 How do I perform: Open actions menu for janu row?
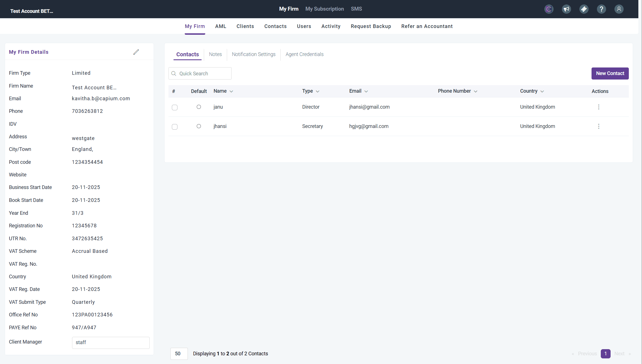[x=599, y=107]
